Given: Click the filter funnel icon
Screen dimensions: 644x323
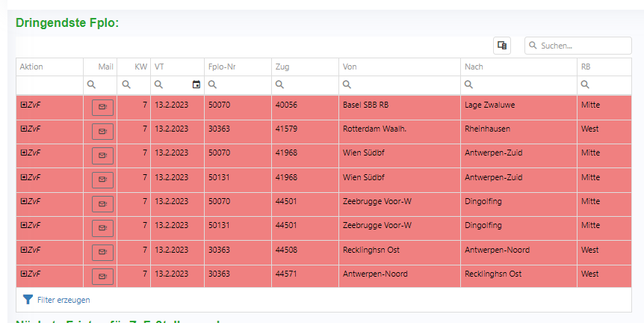Looking at the screenshot, I should coord(28,300).
